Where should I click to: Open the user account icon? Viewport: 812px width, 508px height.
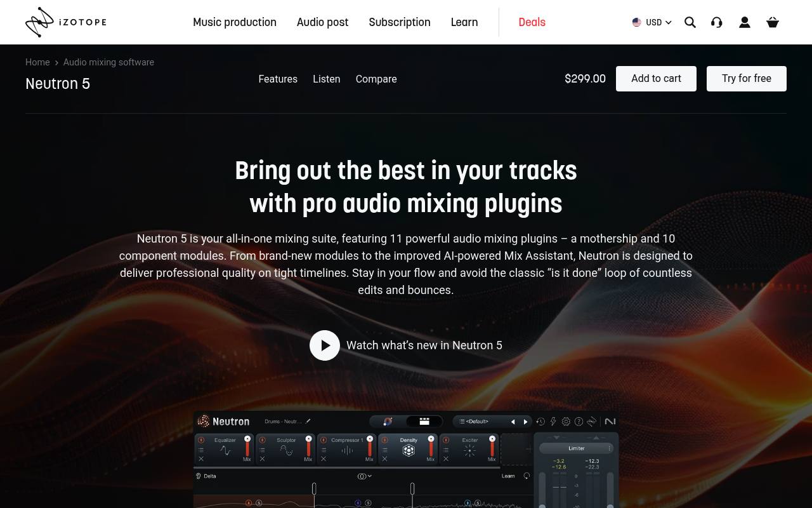point(745,22)
